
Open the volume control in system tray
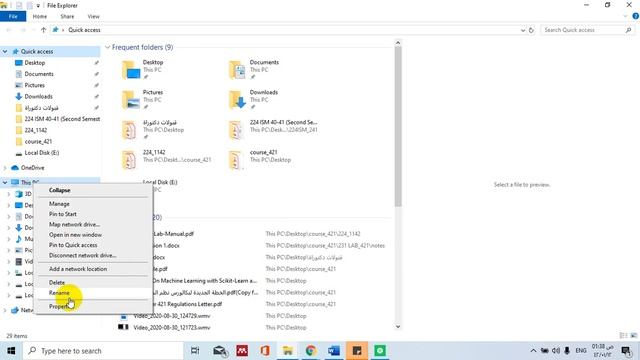coord(556,351)
